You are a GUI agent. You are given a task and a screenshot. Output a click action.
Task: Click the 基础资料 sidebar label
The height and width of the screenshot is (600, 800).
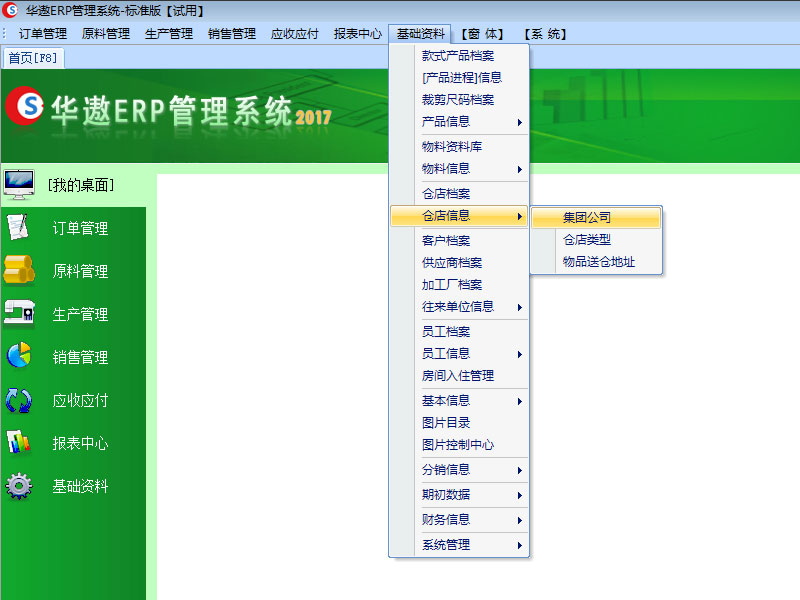click(81, 486)
